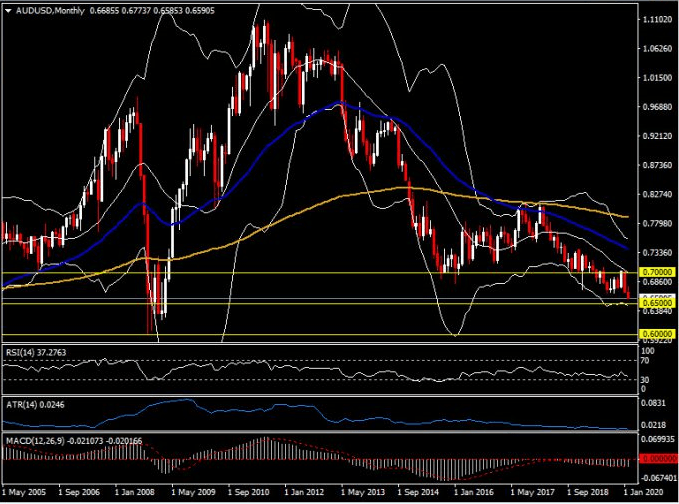Viewport: 679px width, 504px height.
Task: Click the RSI(14) 37.2763 indicator label
Action: tap(36, 352)
